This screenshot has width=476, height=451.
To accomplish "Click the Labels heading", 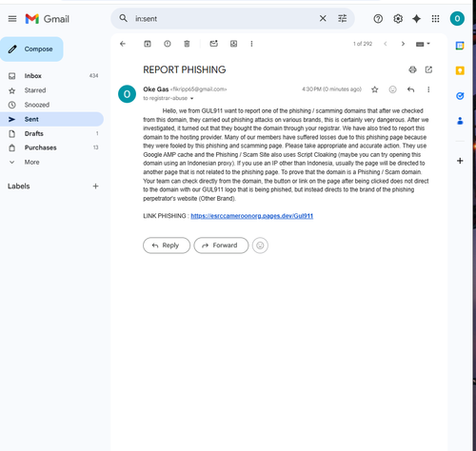I will 19,186.
